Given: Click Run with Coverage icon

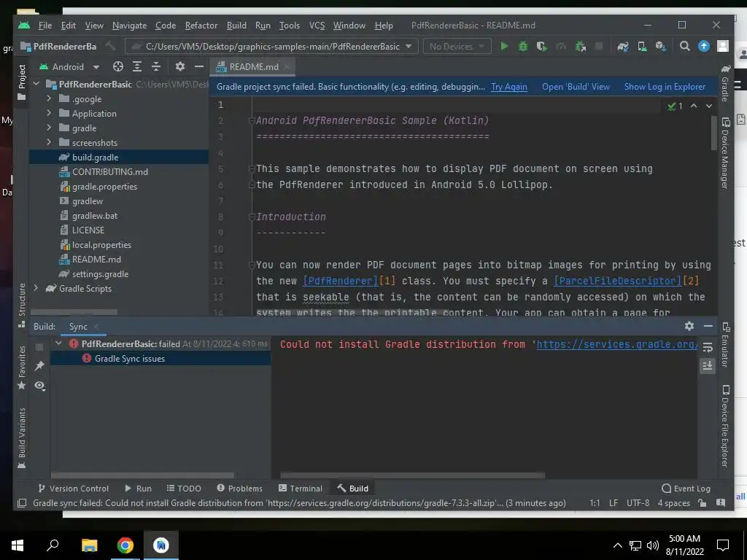Looking at the screenshot, I should pyautogui.click(x=542, y=46).
